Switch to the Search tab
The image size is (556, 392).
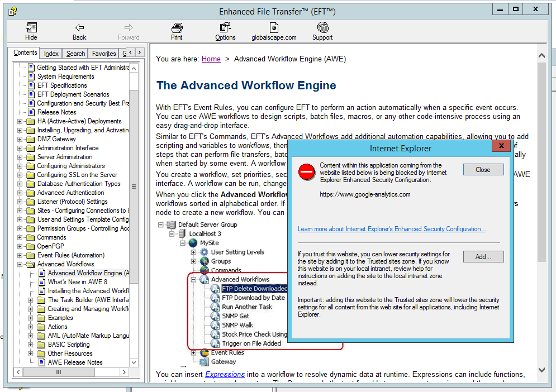[75, 54]
